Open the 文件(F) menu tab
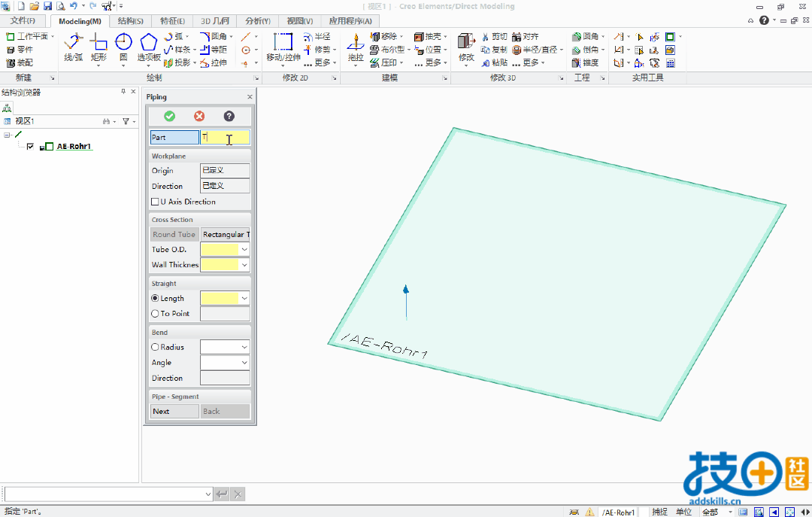 [23, 21]
